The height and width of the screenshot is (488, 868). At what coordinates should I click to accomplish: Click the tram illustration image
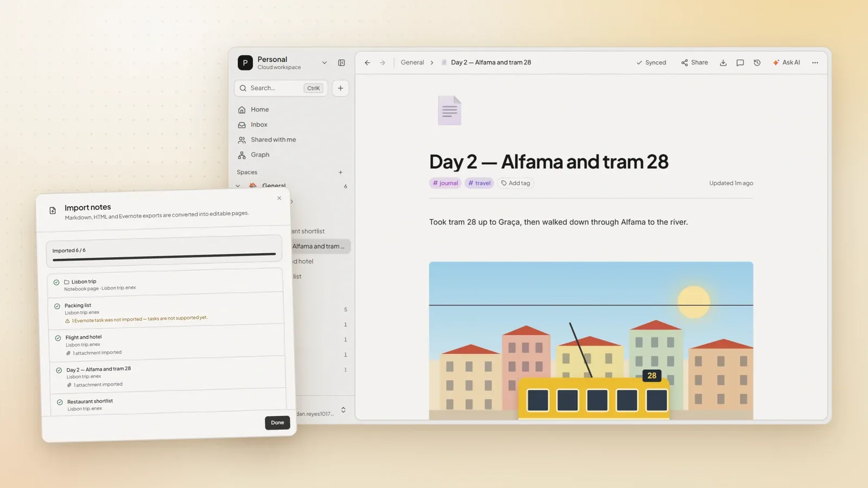591,341
